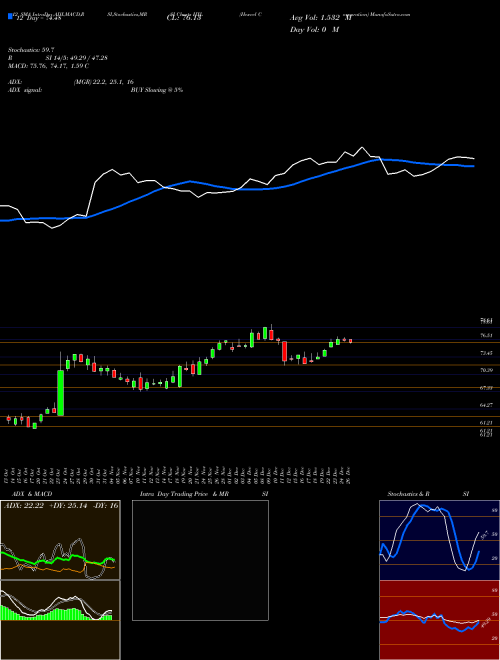Click the 'Avg Vol: 1.532 M' label
This screenshot has height=660, width=500.
tap(320, 18)
